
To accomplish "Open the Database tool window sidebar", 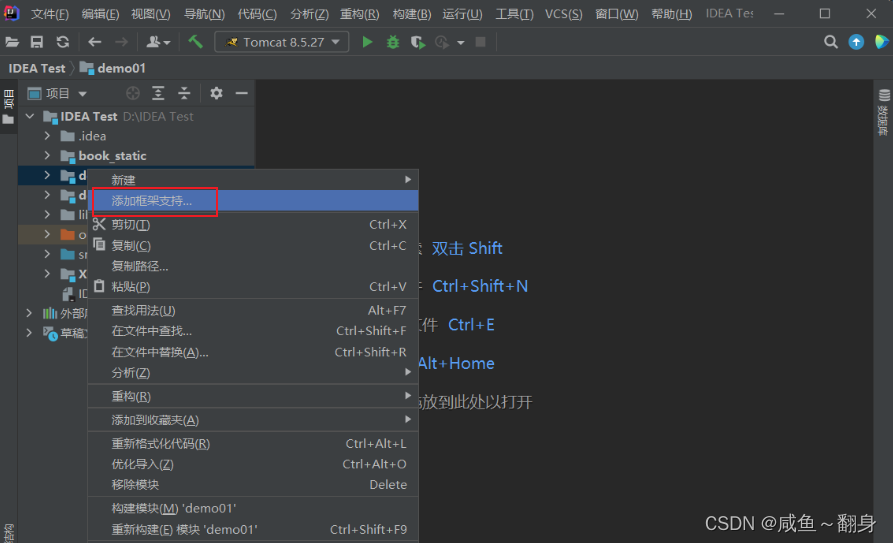I will pyautogui.click(x=883, y=113).
